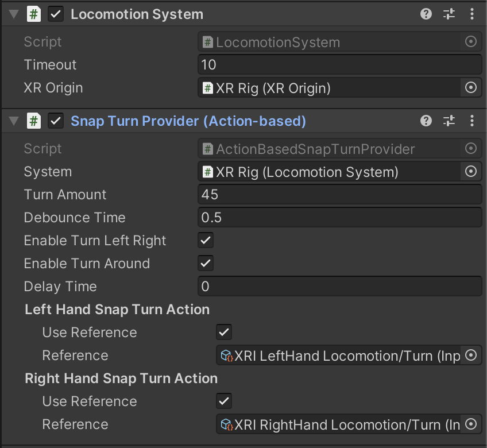The height and width of the screenshot is (448, 487).
Task: Toggle Left Hand Use Reference checkbox
Action: (224, 333)
